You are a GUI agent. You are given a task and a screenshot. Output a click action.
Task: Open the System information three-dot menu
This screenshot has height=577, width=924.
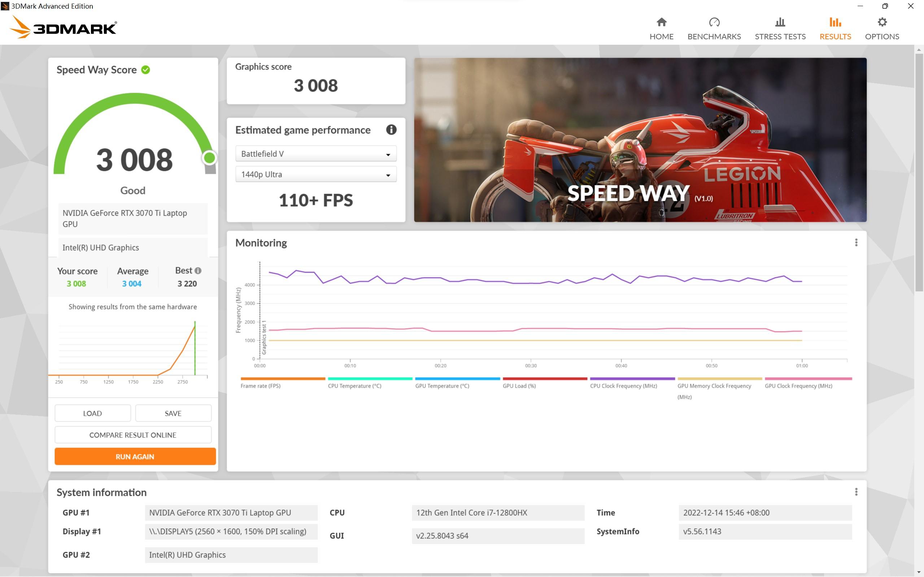[x=856, y=492]
